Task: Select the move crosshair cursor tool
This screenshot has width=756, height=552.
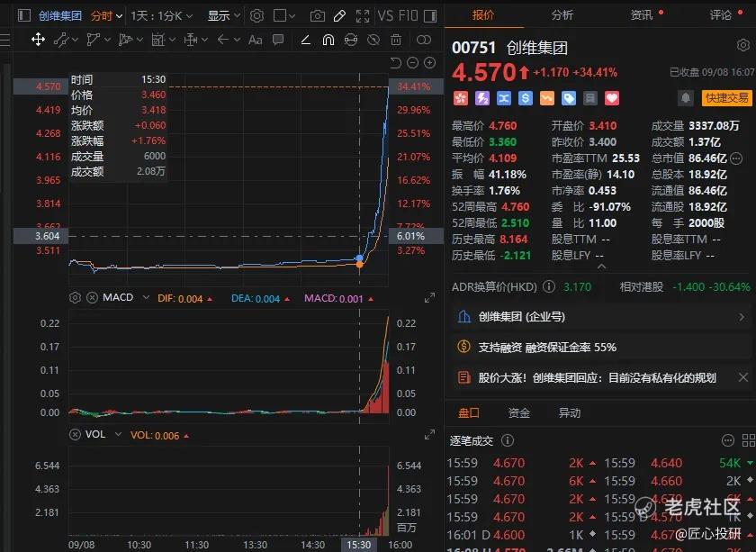Action: point(38,40)
